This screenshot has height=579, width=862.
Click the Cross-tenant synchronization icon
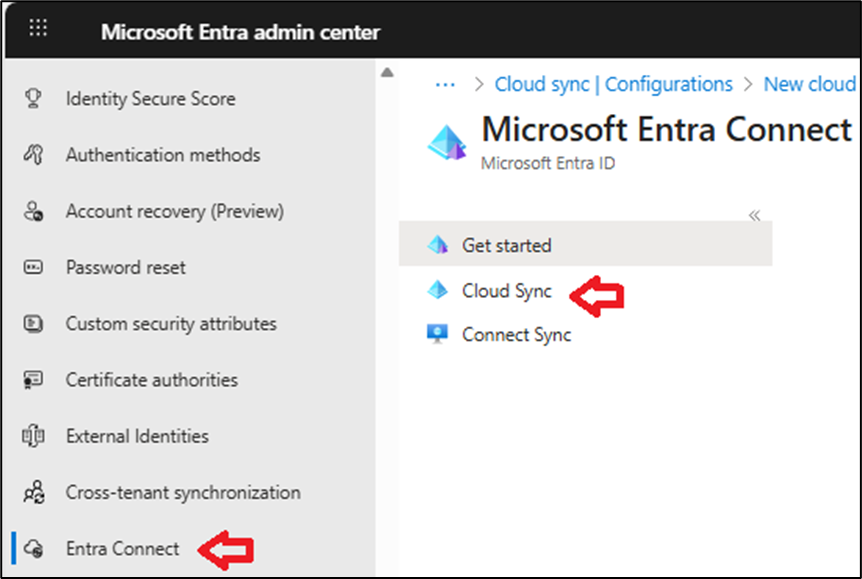pos(33,492)
